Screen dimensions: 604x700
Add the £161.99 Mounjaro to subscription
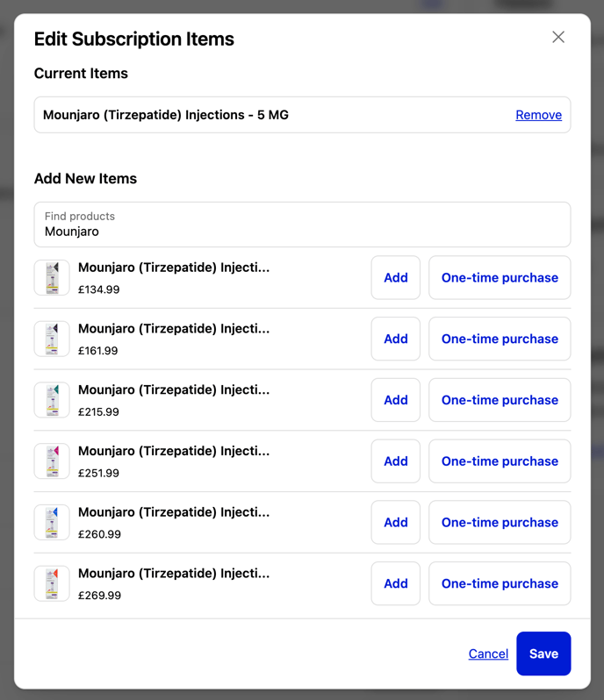395,339
